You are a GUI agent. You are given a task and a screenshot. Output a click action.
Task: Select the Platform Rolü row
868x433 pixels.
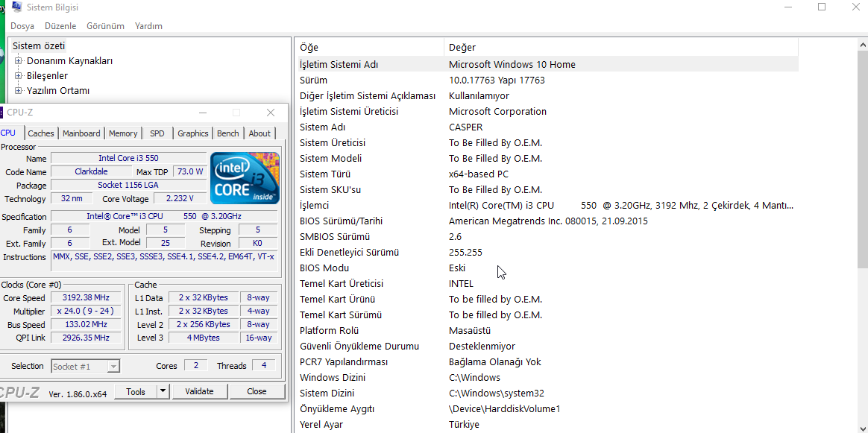[x=548, y=331]
